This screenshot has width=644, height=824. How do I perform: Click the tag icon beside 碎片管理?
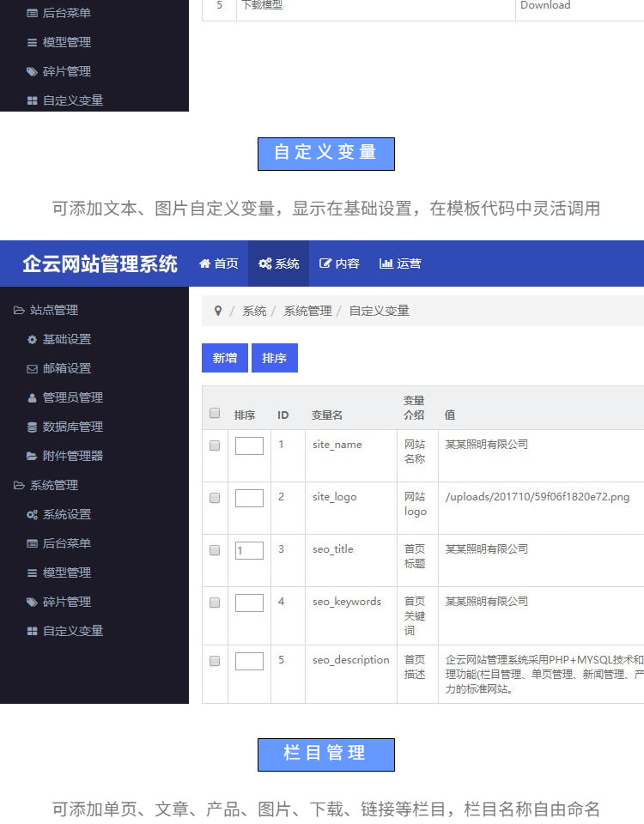pos(33,602)
